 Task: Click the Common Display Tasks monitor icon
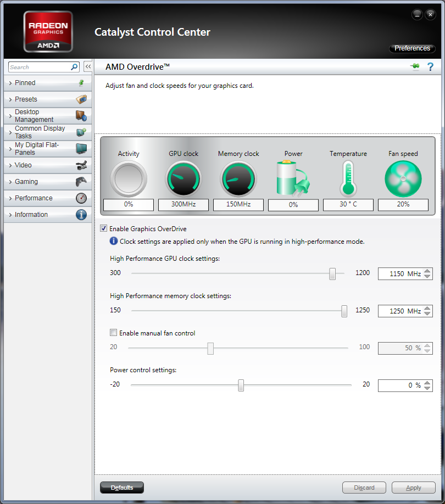click(81, 132)
